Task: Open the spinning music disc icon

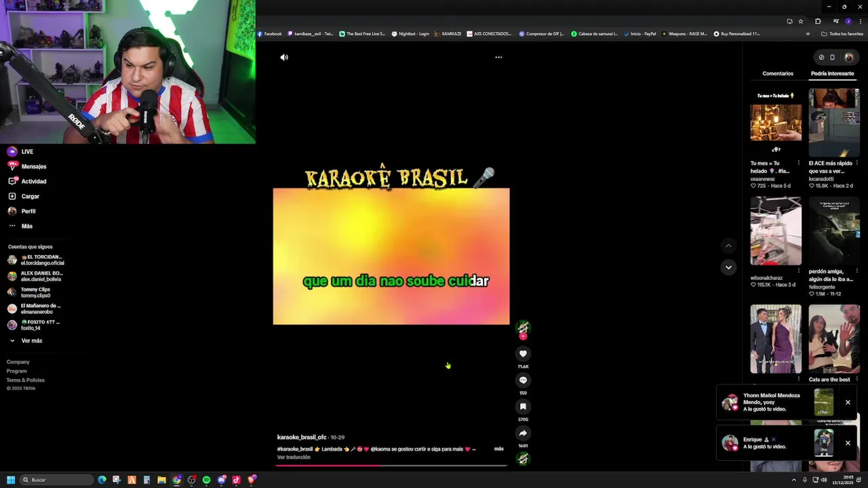Action: tap(523, 459)
